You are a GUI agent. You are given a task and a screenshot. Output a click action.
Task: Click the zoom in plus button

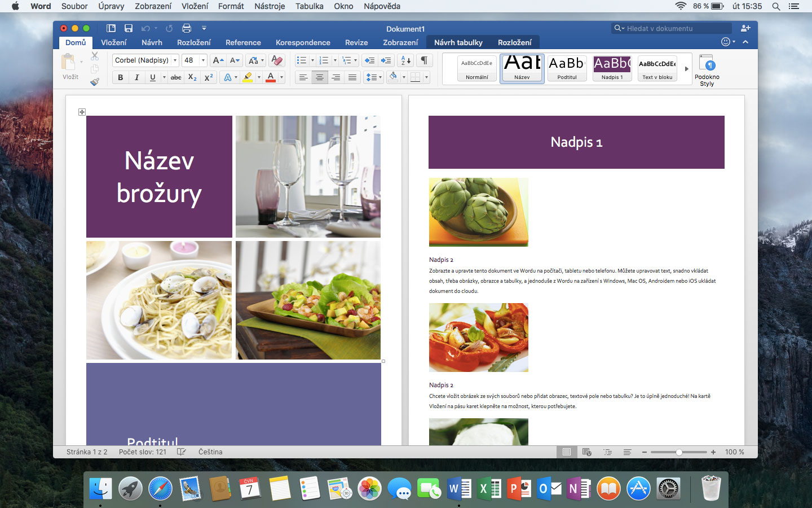(x=713, y=452)
